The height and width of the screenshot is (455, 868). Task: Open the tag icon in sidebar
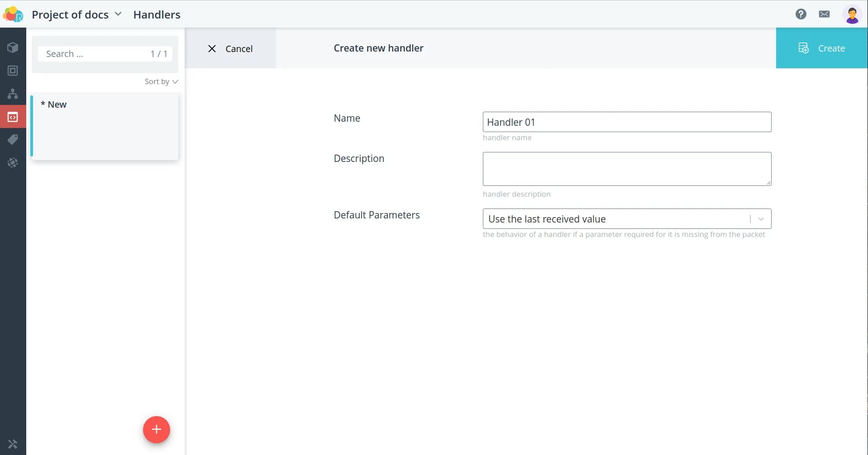(13, 140)
